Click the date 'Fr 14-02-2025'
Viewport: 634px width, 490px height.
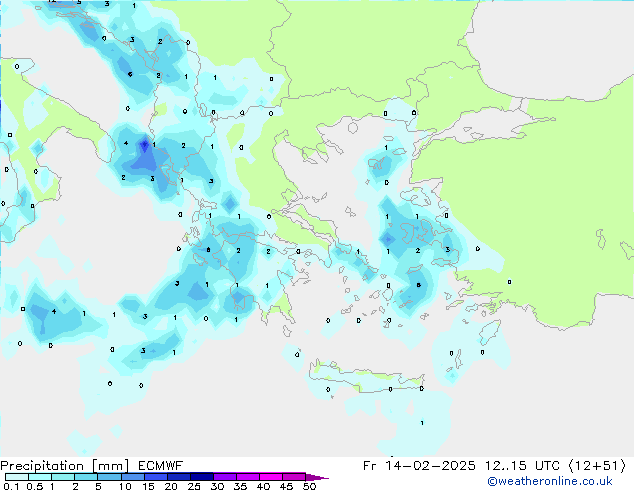click(x=419, y=466)
